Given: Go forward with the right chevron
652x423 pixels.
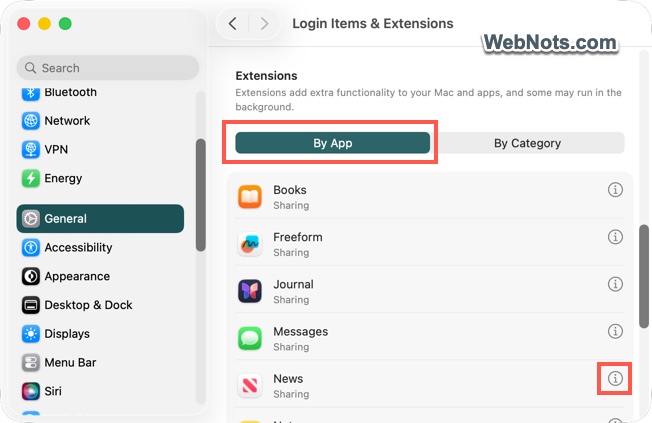Looking at the screenshot, I should click(x=264, y=24).
